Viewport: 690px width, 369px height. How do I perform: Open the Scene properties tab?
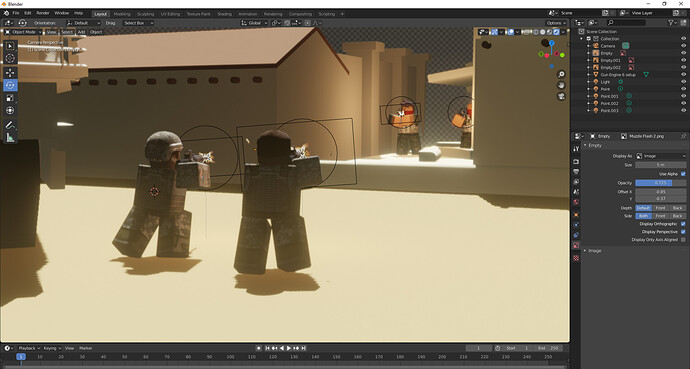point(576,192)
